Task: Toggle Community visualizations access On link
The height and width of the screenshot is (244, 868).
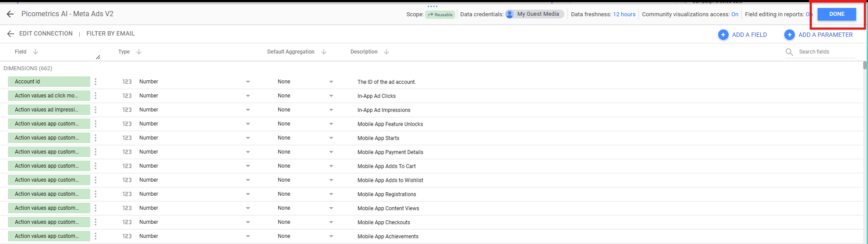Action: 734,14
